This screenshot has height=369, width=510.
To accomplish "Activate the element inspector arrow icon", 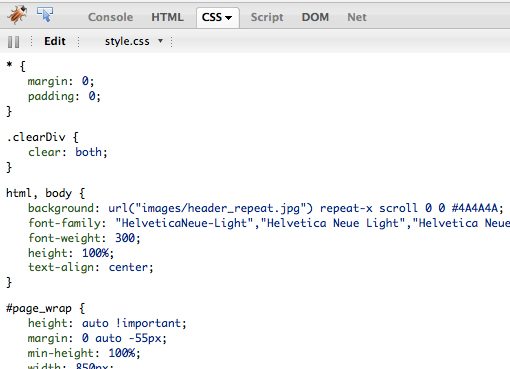I will click(45, 15).
